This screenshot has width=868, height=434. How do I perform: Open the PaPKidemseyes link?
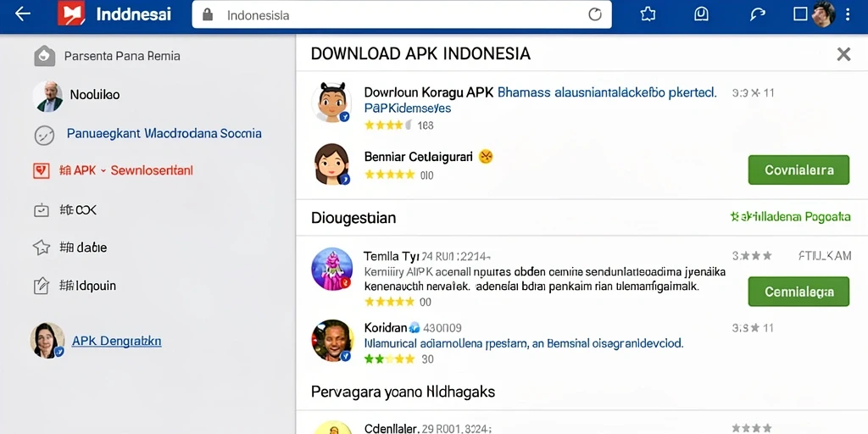pos(408,108)
